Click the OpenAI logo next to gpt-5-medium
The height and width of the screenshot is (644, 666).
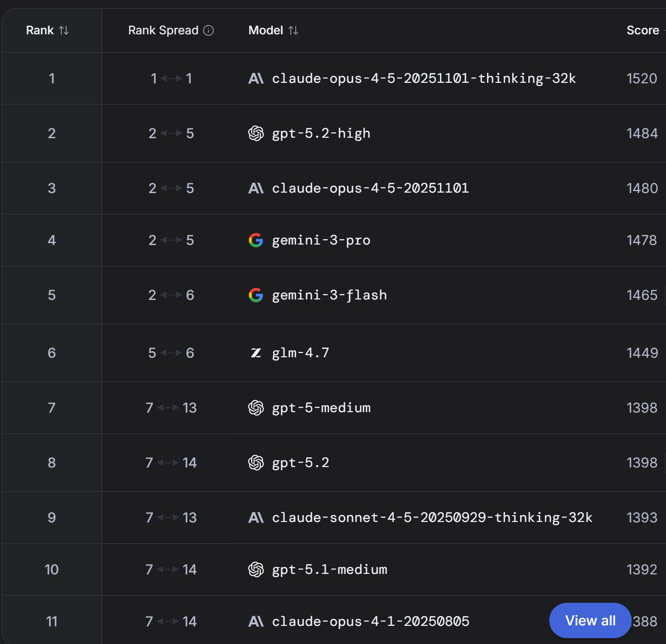pyautogui.click(x=256, y=408)
